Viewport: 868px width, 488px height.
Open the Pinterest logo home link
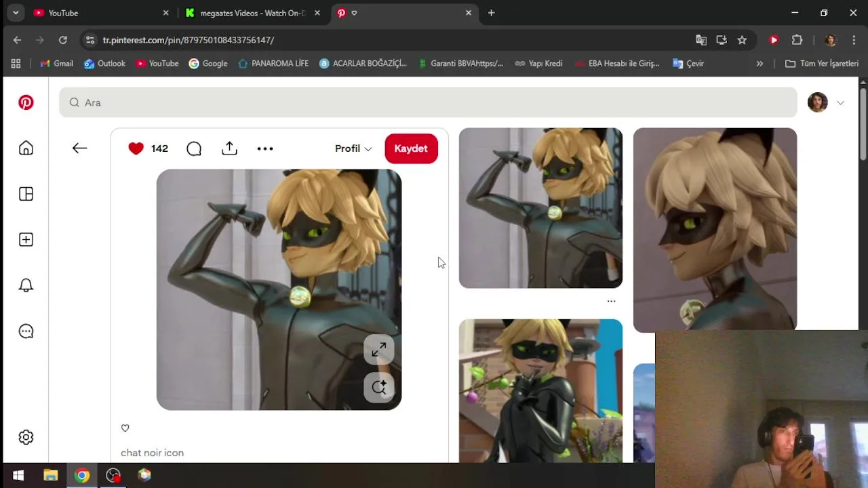pyautogui.click(x=26, y=102)
